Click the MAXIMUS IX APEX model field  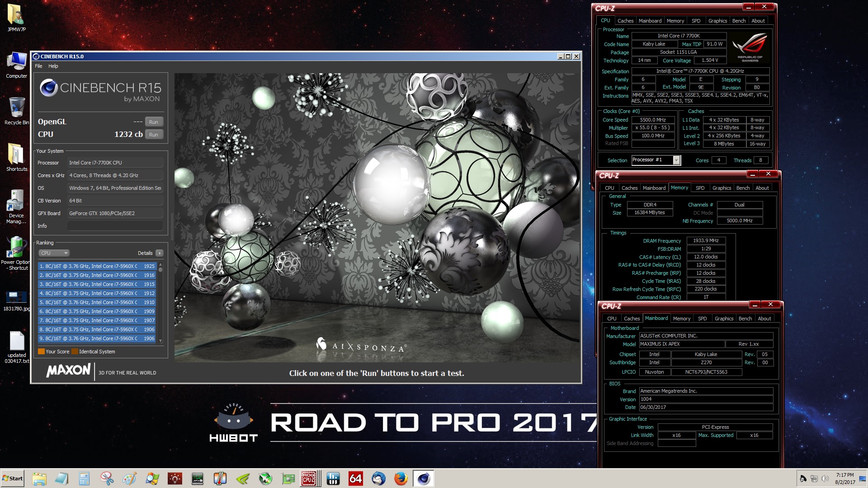681,344
